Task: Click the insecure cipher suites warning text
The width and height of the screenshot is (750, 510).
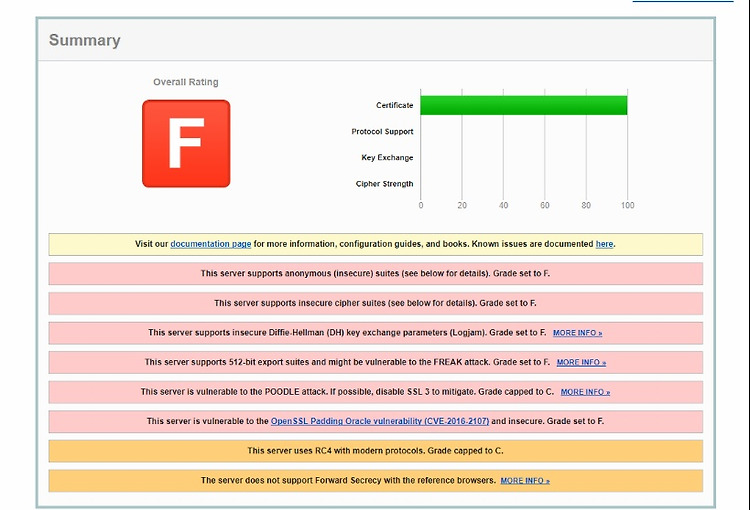Action: click(x=375, y=303)
